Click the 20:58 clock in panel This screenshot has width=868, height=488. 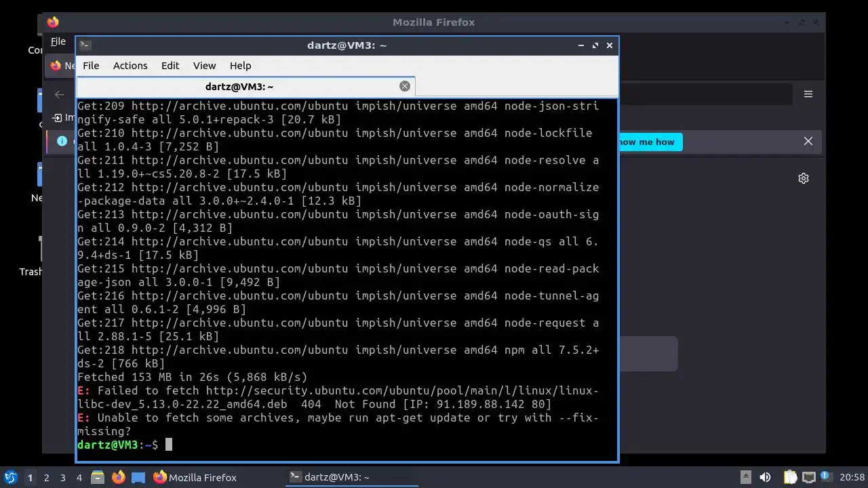click(852, 477)
